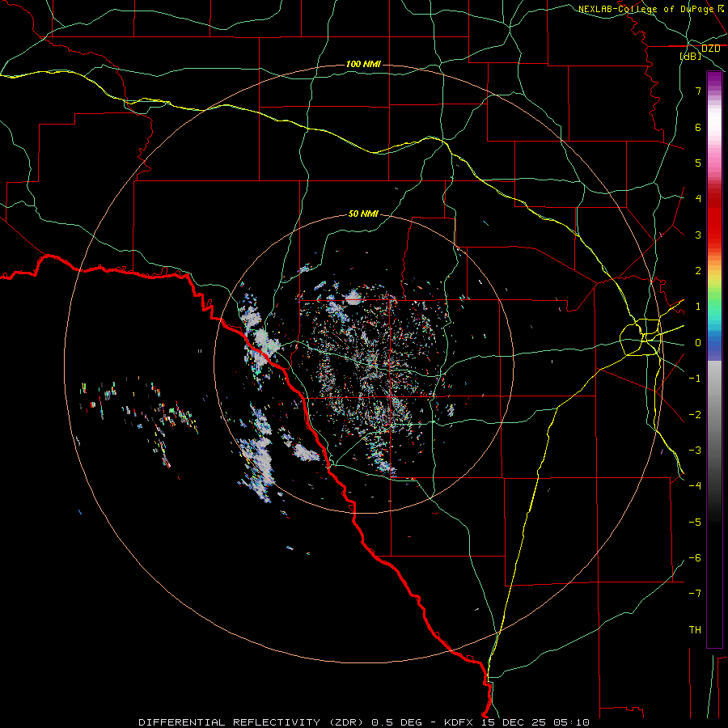Click the 6 tick on the color scale
This screenshot has width=728, height=728.
698,127
